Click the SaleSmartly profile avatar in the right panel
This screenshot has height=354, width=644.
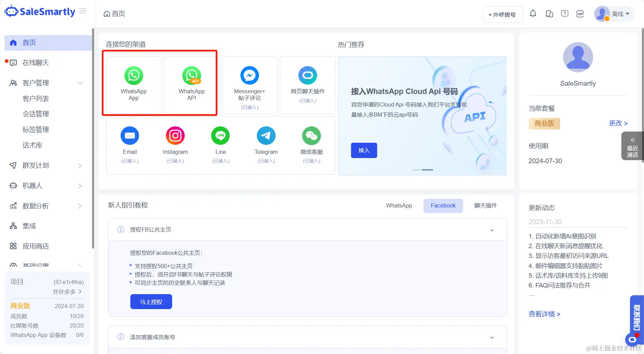[578, 57]
